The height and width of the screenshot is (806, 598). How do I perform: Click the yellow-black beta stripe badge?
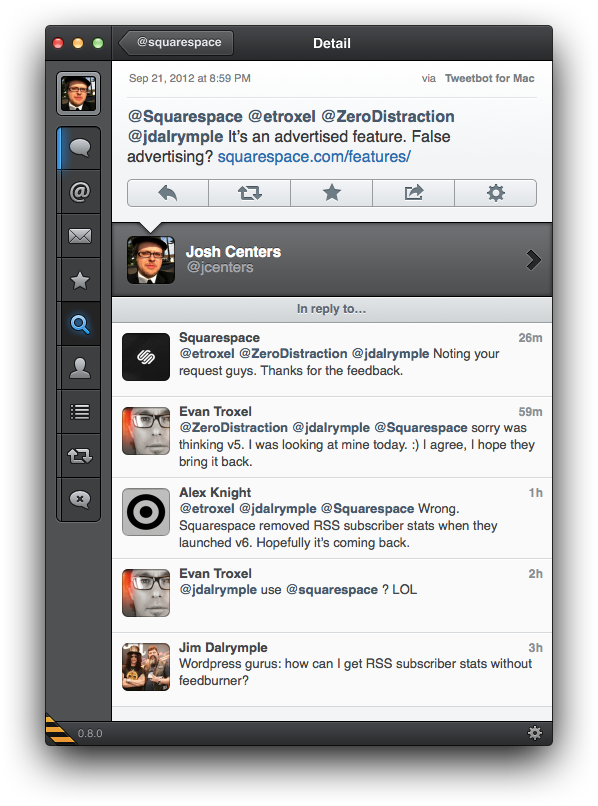coord(59,729)
